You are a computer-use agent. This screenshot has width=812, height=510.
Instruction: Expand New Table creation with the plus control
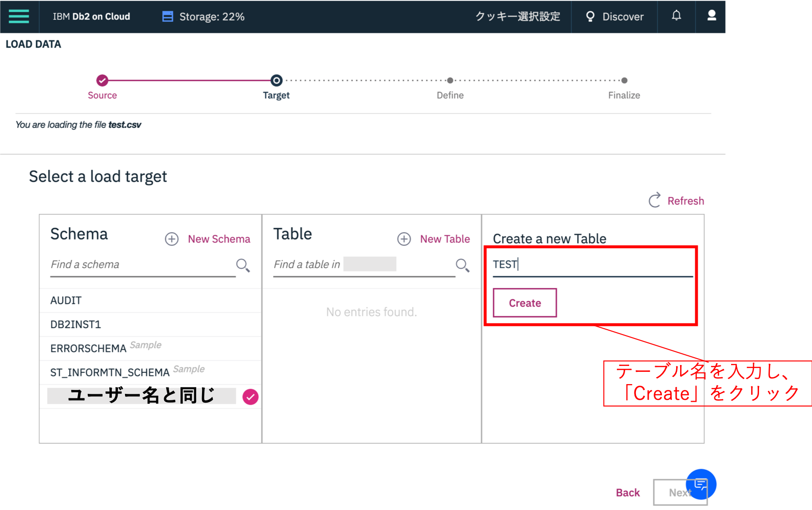coord(404,239)
